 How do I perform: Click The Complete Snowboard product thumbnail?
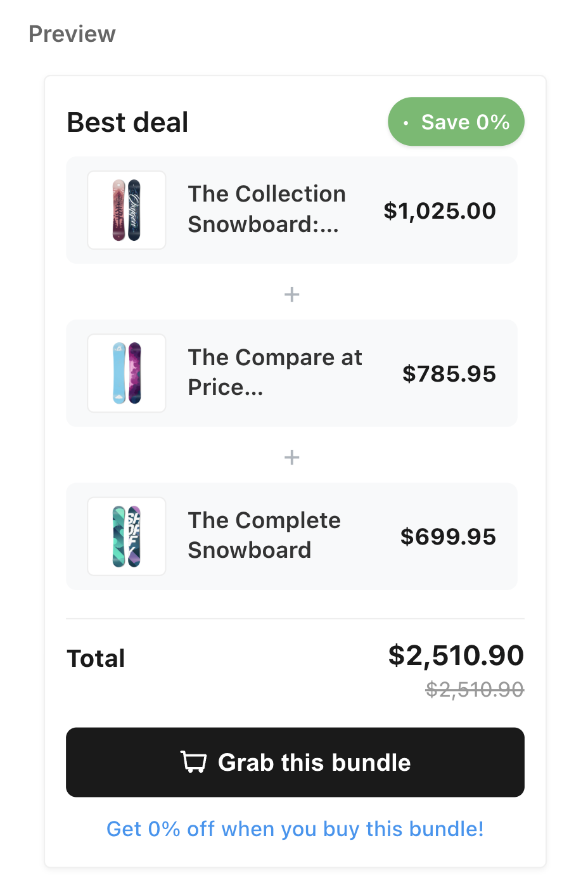click(127, 536)
